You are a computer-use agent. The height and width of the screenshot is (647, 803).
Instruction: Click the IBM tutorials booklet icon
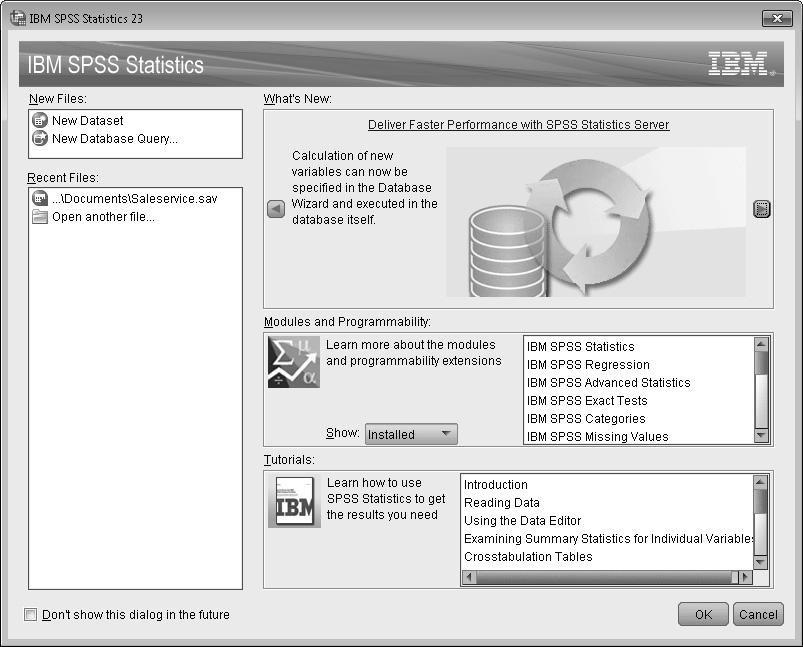point(294,500)
